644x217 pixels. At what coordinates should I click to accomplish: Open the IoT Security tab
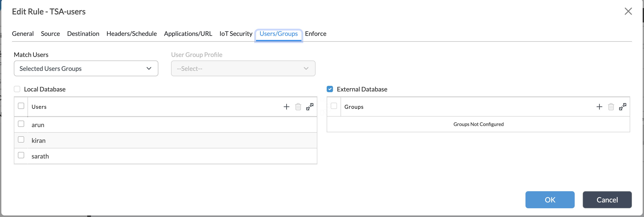coord(236,34)
